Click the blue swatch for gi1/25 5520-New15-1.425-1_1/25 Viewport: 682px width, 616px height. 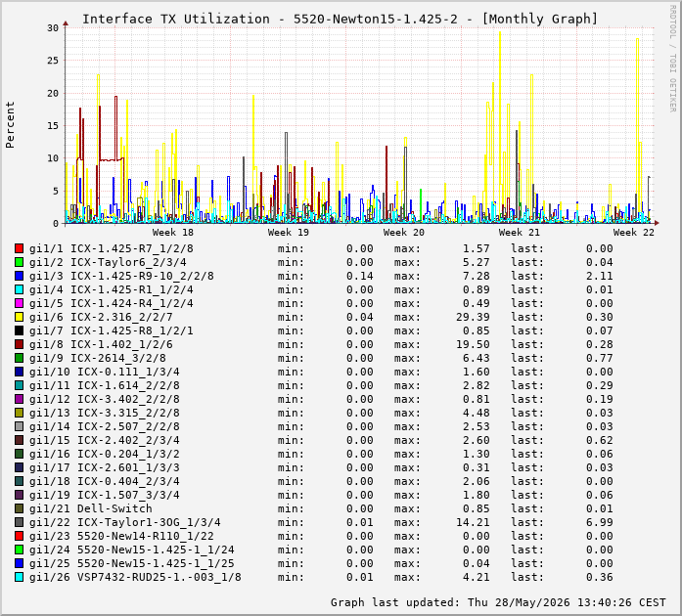pyautogui.click(x=19, y=563)
